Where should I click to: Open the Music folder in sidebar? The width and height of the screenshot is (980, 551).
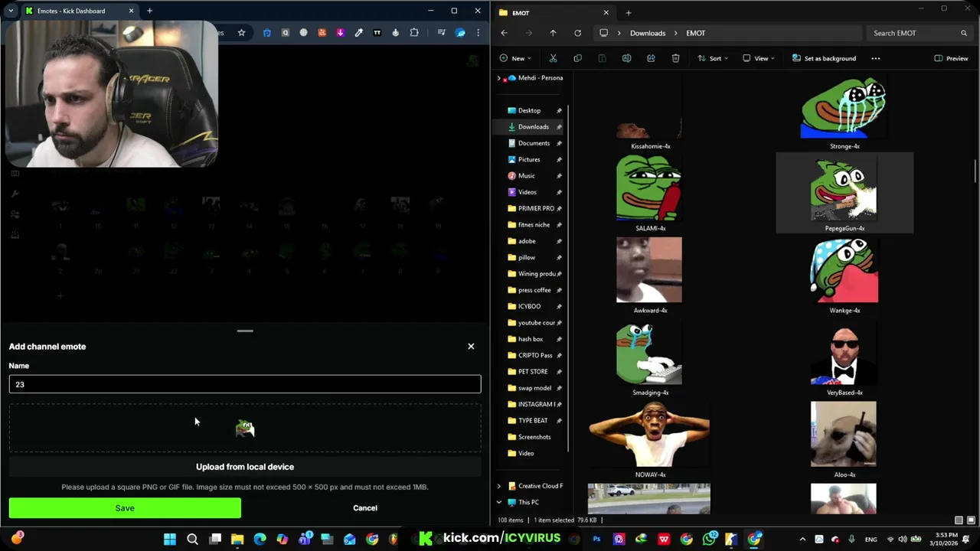click(x=527, y=176)
